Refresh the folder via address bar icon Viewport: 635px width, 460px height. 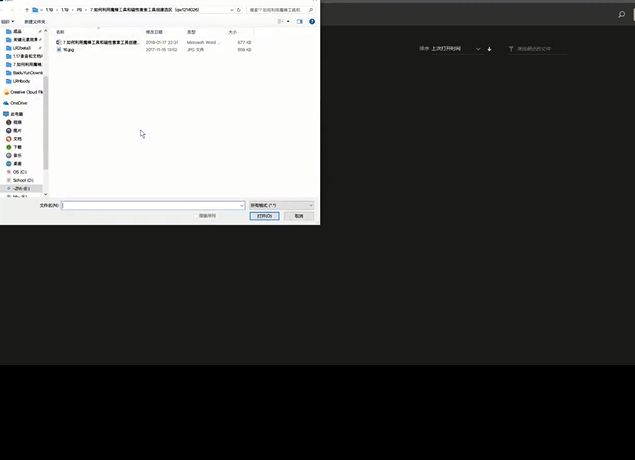tap(239, 10)
